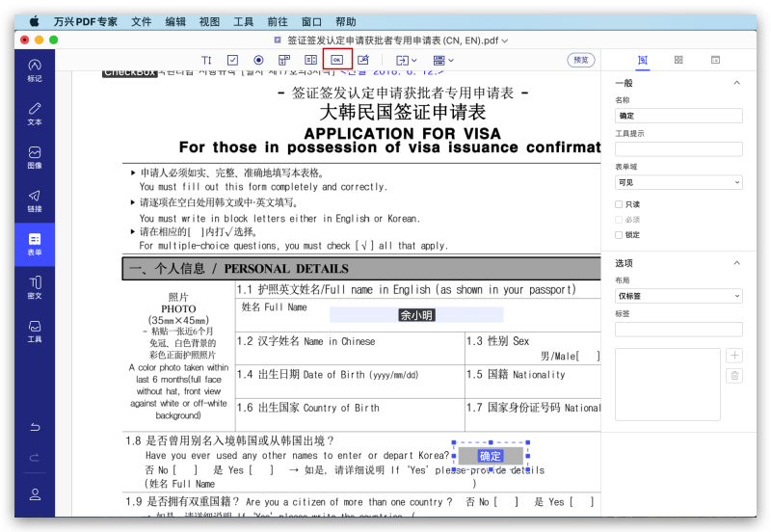Collapse the 选项 options section
771x532 pixels.
737,263
